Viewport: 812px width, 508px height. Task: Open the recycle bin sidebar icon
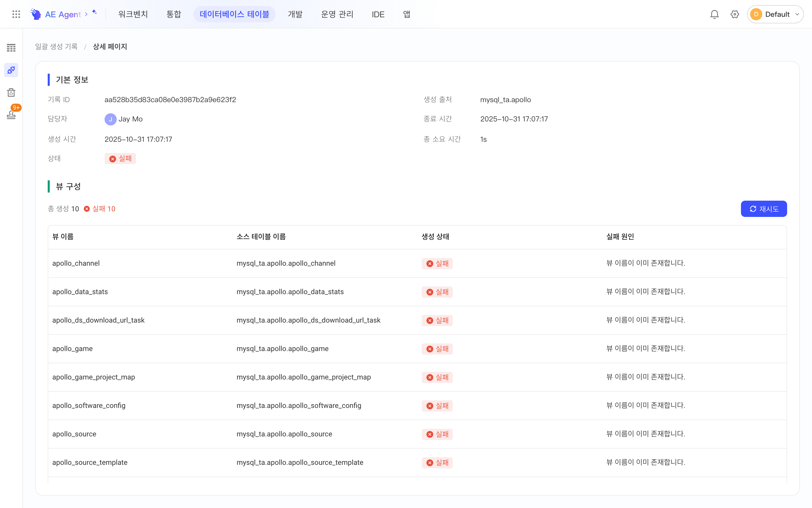coord(11,92)
